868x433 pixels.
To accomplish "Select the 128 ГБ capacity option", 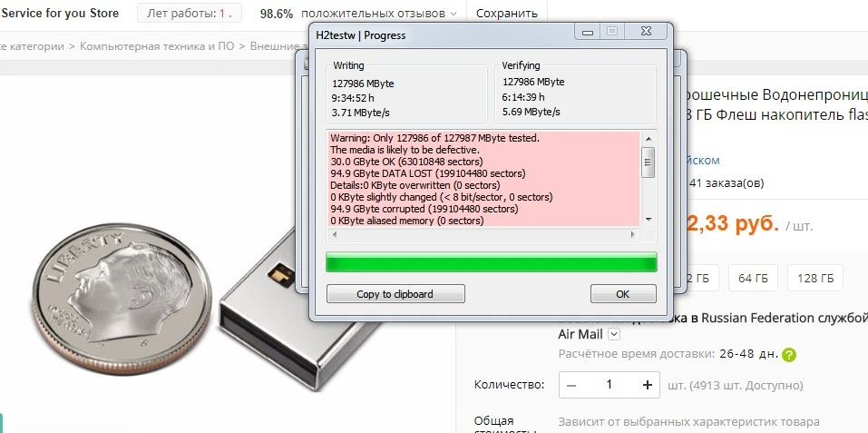I will (x=815, y=278).
